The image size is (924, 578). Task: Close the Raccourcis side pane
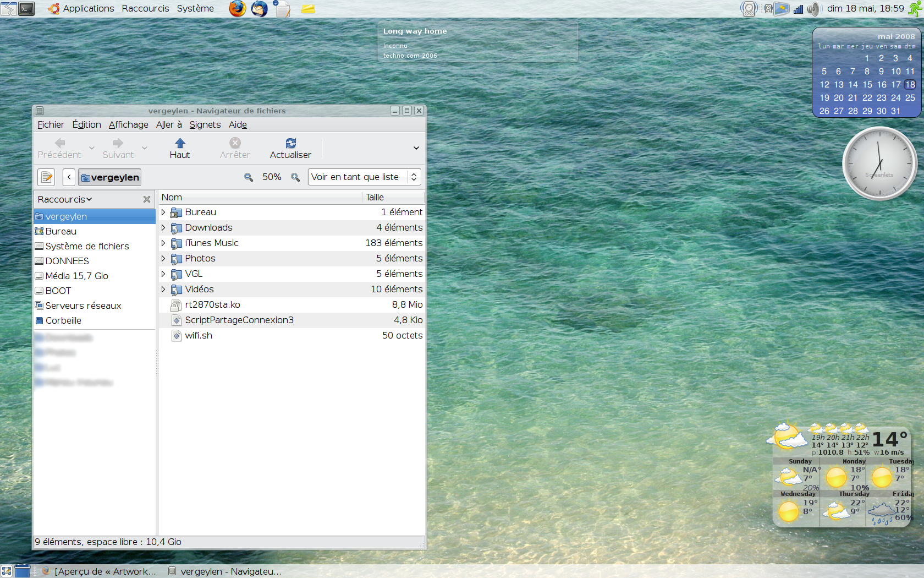(x=147, y=199)
